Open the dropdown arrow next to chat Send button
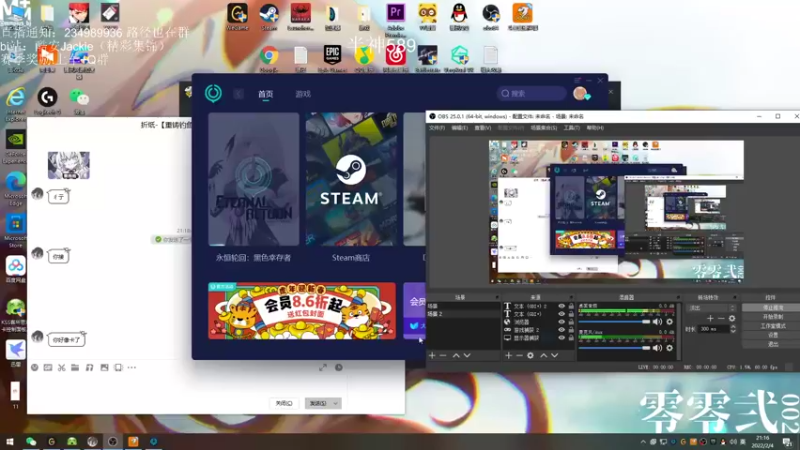This screenshot has width=800, height=450. click(x=335, y=403)
